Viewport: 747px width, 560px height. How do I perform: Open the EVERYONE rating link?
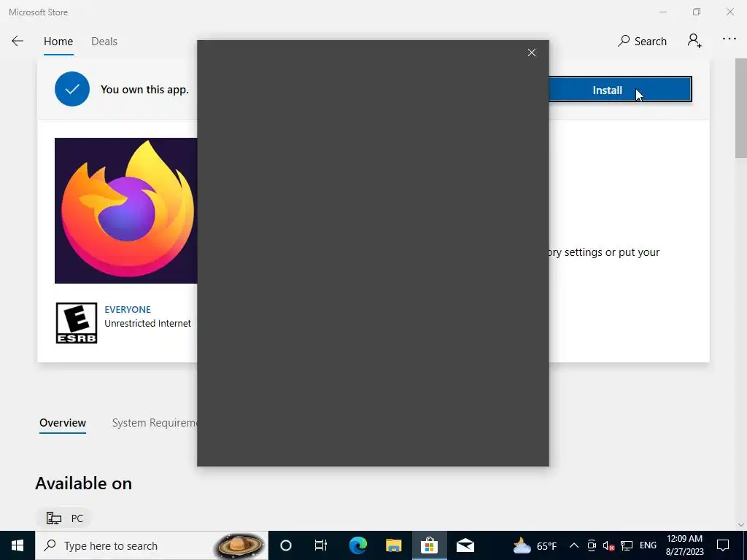click(x=128, y=309)
